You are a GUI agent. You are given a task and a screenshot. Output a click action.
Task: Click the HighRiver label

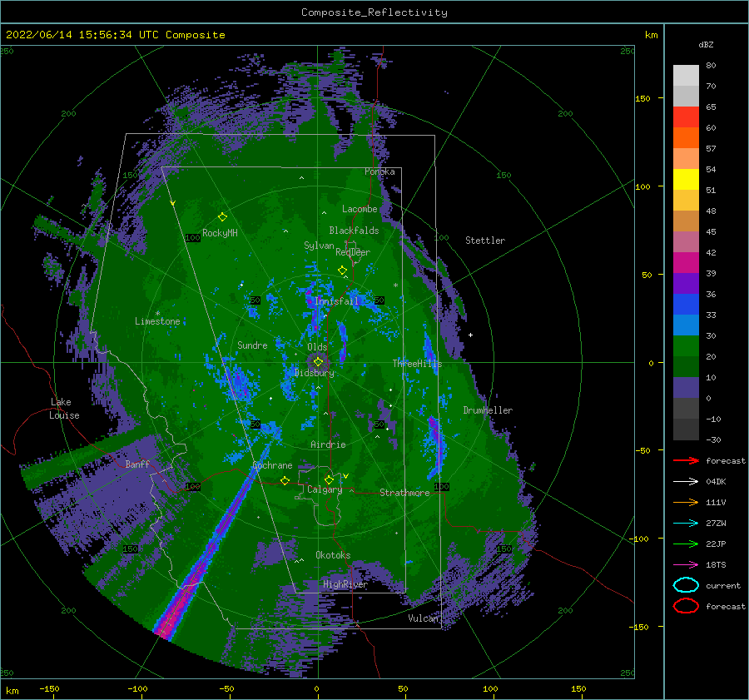tap(345, 584)
